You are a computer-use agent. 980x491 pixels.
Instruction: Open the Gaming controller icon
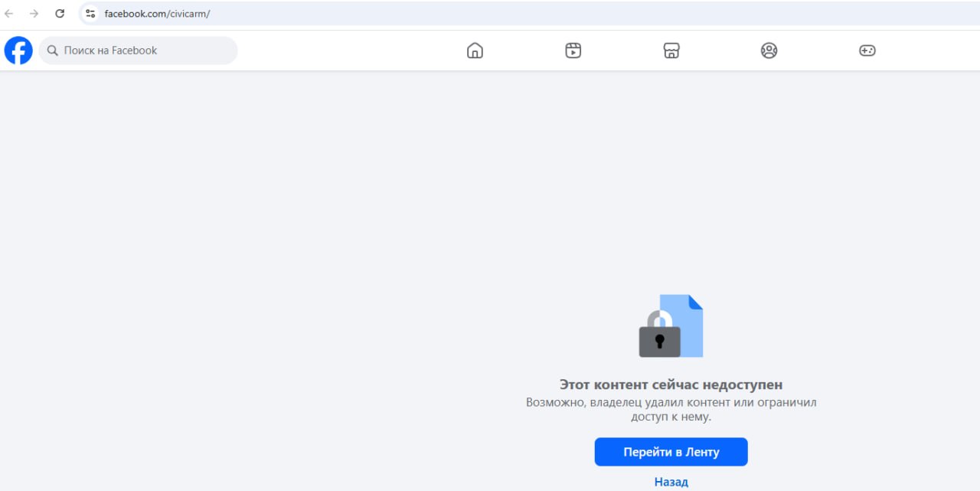point(867,51)
